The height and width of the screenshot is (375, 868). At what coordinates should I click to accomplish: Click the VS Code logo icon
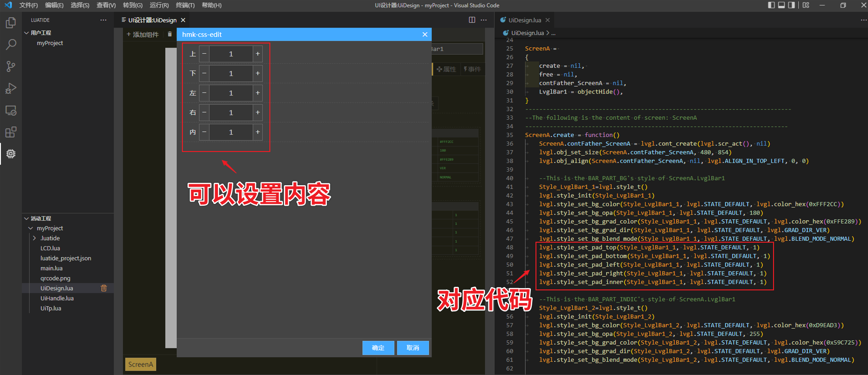[8, 5]
